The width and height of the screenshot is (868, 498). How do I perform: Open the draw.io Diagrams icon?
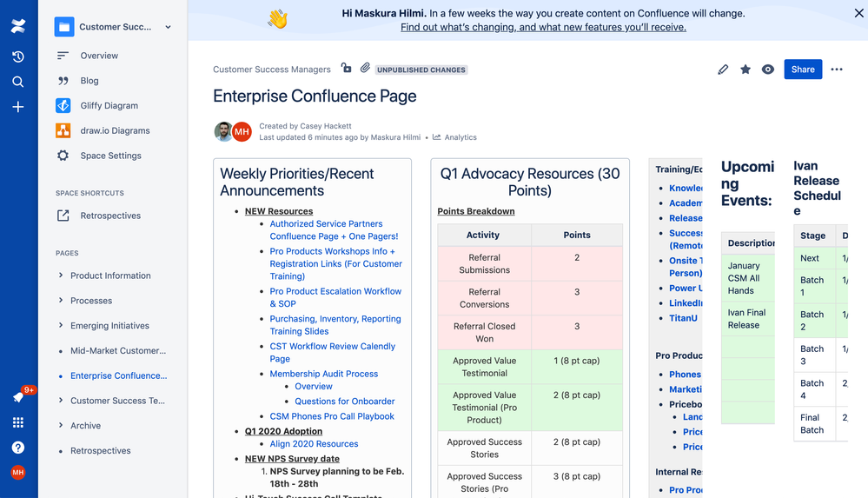click(63, 130)
